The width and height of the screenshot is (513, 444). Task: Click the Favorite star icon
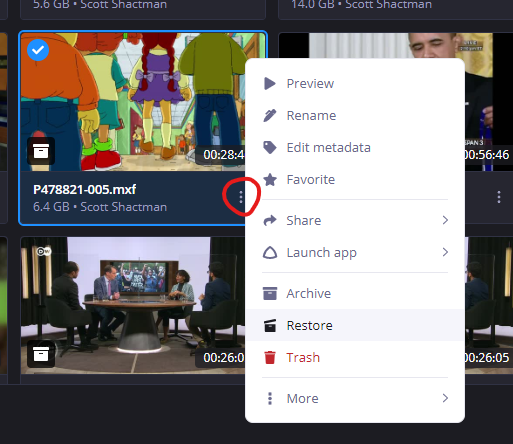pyautogui.click(x=270, y=180)
